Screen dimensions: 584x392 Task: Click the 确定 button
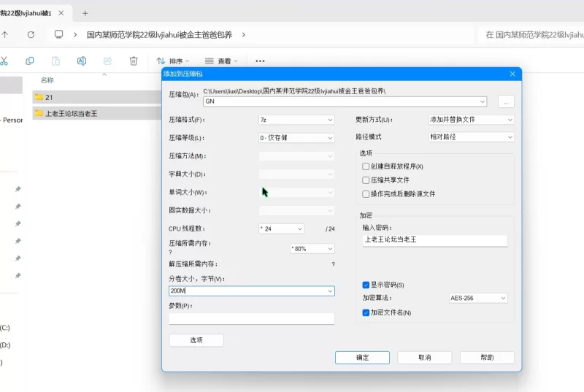[362, 358]
